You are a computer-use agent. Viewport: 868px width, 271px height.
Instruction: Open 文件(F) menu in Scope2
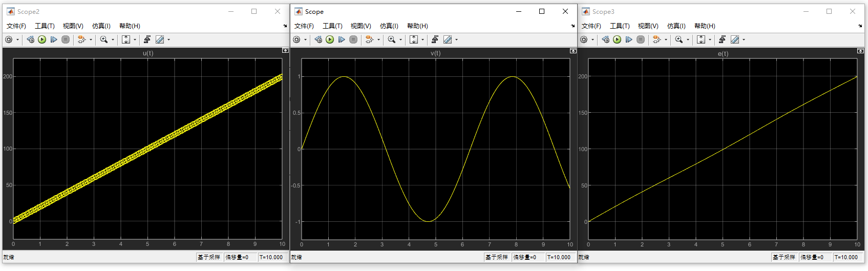click(x=16, y=26)
